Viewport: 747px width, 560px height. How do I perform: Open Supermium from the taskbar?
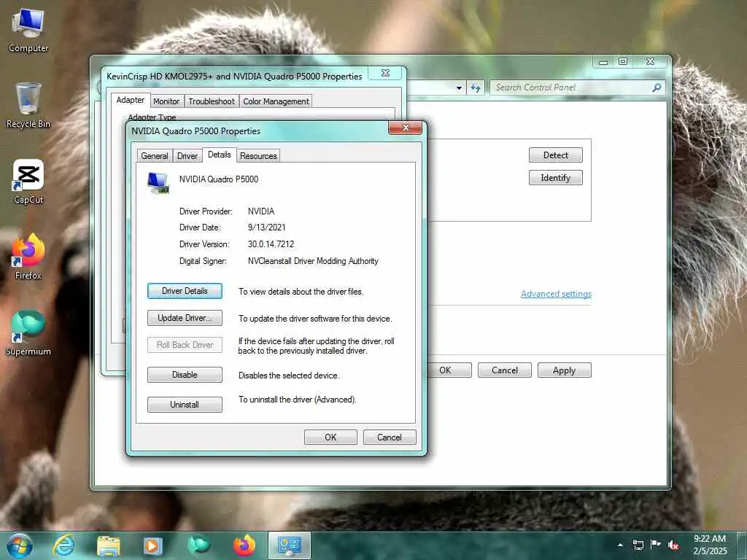198,545
